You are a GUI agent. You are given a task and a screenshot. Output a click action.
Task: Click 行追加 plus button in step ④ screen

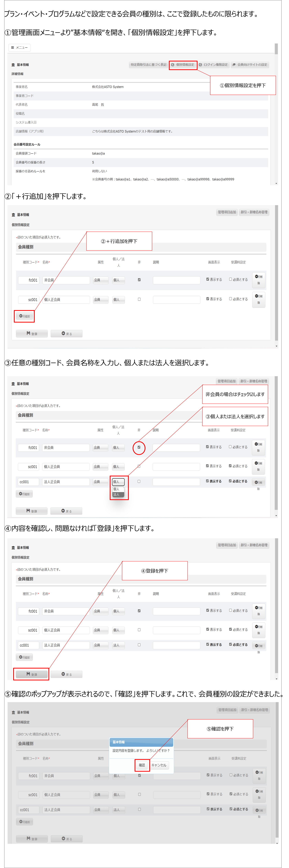click(24, 657)
